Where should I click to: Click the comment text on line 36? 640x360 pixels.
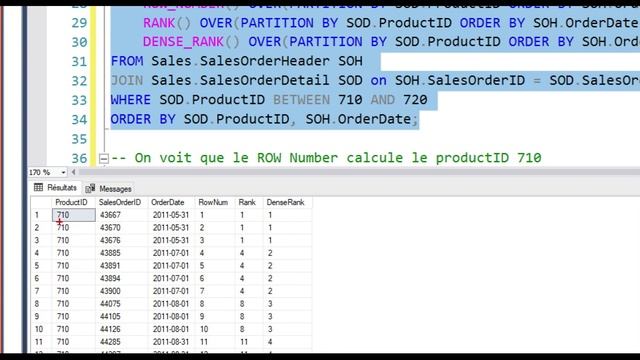click(x=326, y=158)
